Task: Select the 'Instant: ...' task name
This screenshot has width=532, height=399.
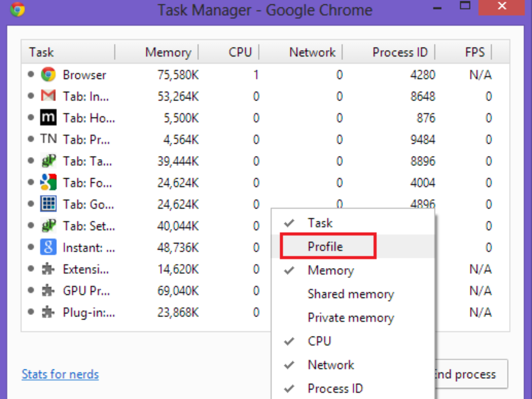Action: pos(89,248)
